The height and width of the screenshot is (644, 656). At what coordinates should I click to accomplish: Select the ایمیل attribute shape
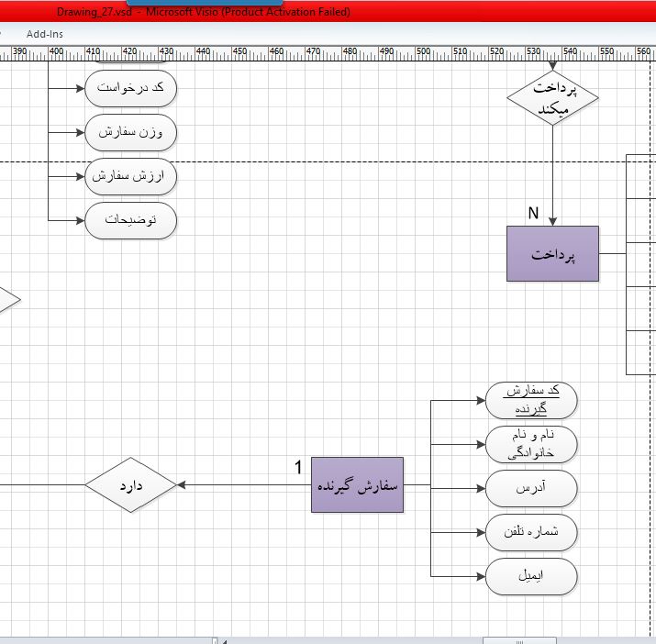pos(531,577)
